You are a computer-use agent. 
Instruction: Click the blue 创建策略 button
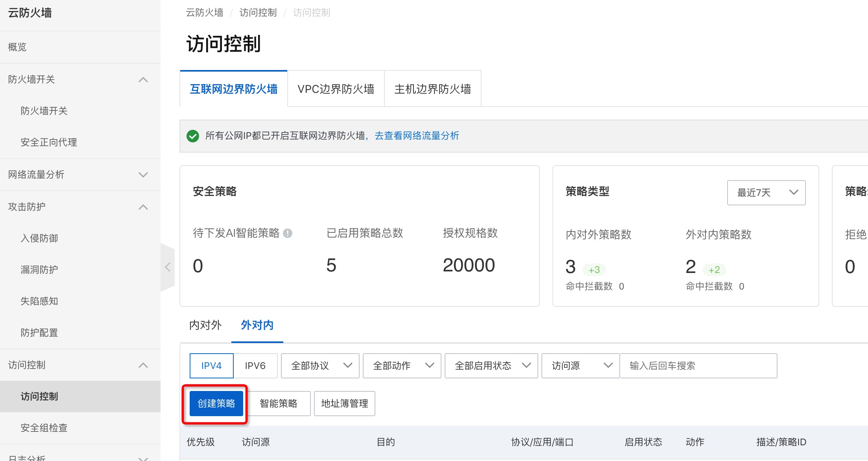coord(216,404)
